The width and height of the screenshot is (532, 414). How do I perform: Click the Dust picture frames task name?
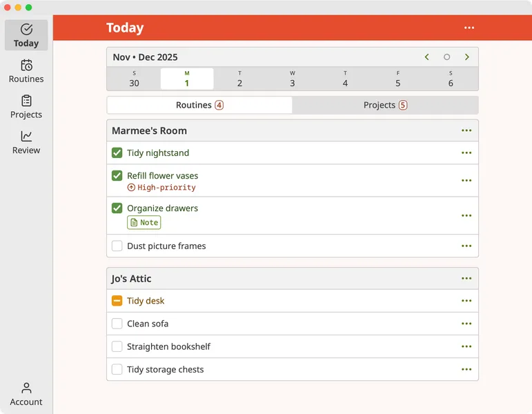coord(166,246)
